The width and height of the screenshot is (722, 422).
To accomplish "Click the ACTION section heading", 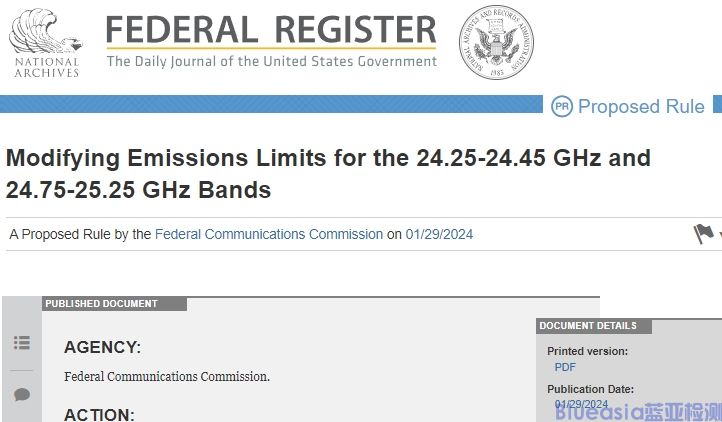I will (x=98, y=414).
